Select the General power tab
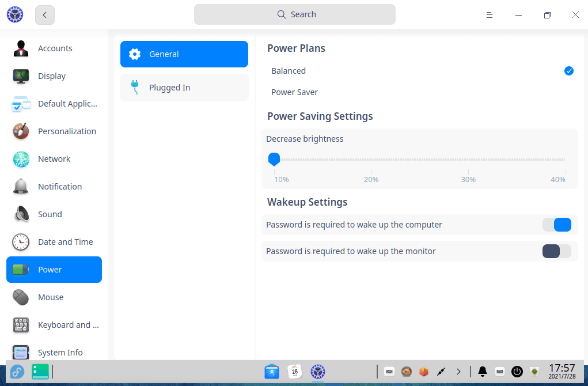The width and height of the screenshot is (588, 386). click(x=184, y=54)
